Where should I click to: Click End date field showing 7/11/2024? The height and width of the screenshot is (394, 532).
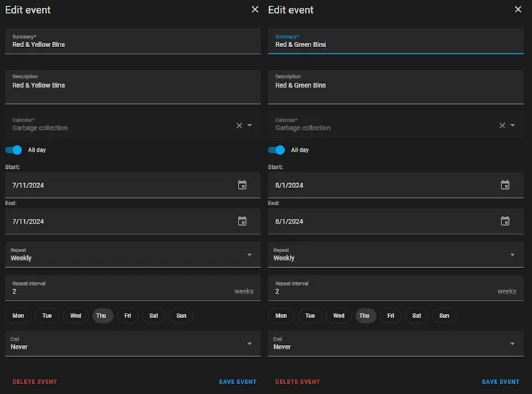132,221
